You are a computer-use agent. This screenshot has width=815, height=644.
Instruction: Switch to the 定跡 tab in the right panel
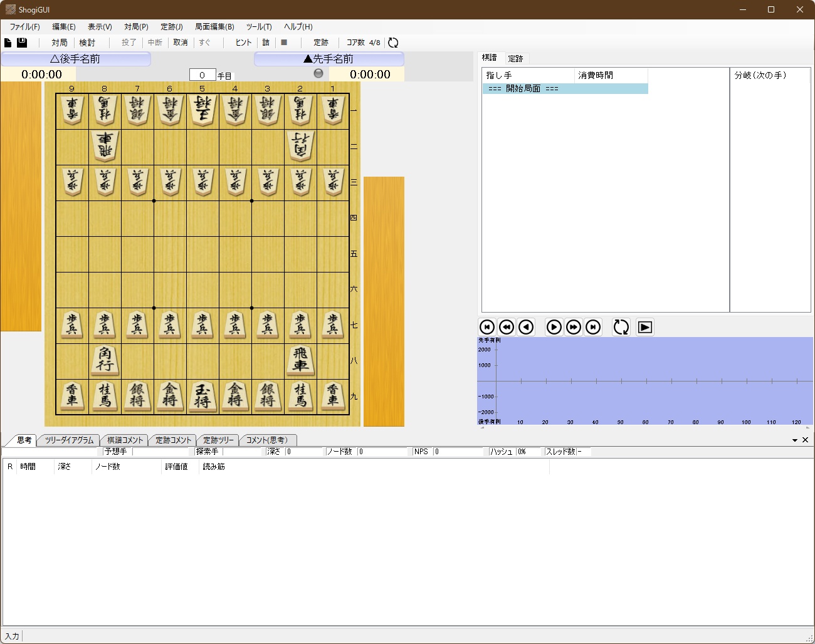click(x=516, y=58)
